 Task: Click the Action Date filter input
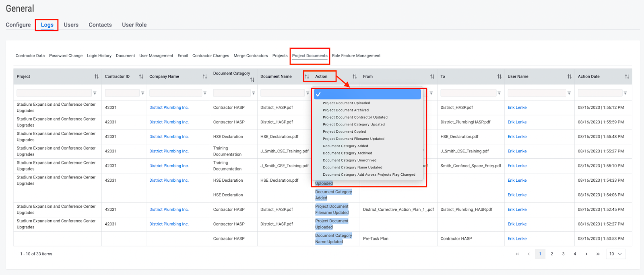[600, 93]
